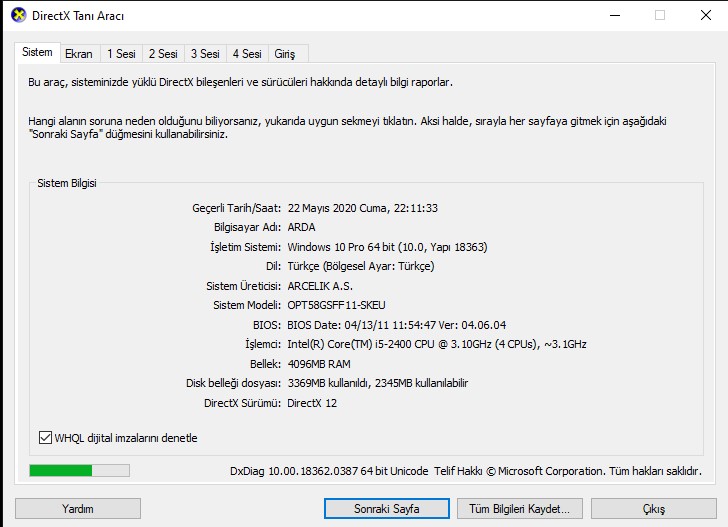Click the DirectX Sürümü label

tap(242, 403)
